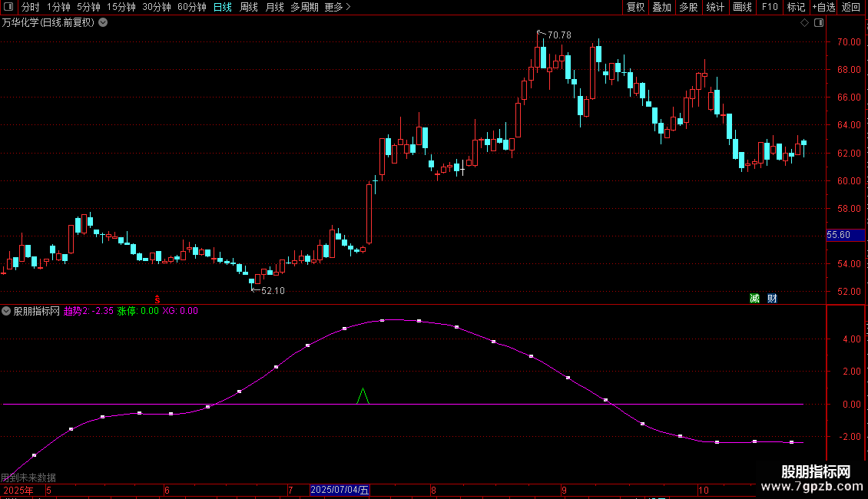Open the 多周期 multi-period view
The image size is (868, 499).
click(304, 7)
